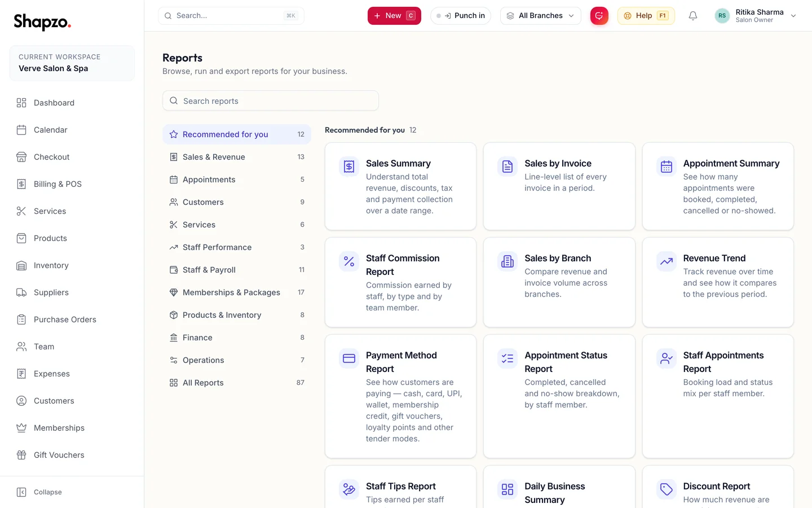The image size is (812, 508).
Task: Select the Recommended for you category
Action: (237, 134)
